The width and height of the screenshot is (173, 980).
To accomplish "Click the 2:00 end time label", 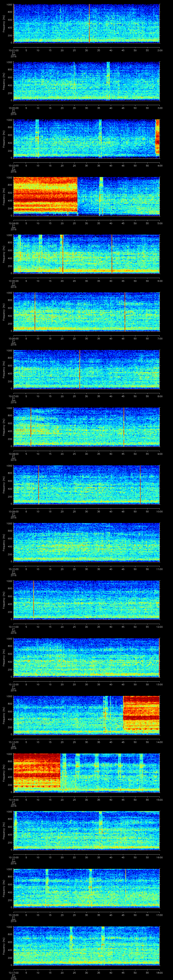I will click(160, 50).
